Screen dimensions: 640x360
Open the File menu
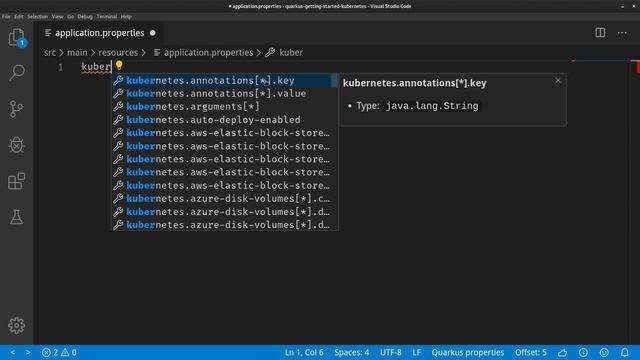pyautogui.click(x=6, y=17)
